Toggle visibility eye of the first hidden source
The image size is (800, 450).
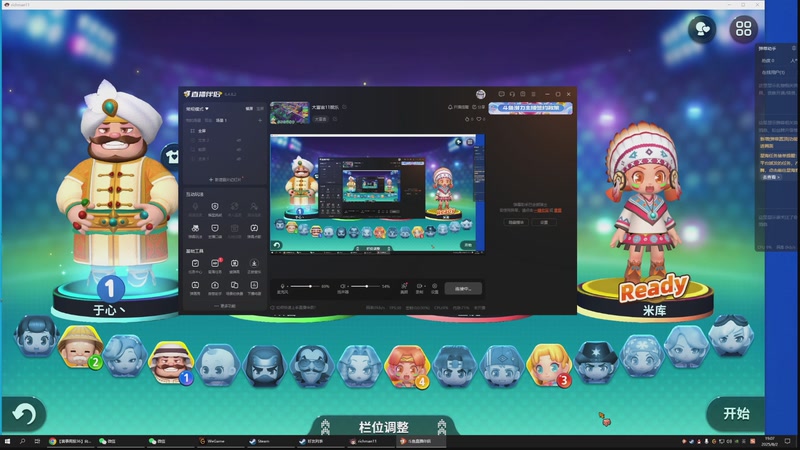(x=239, y=140)
